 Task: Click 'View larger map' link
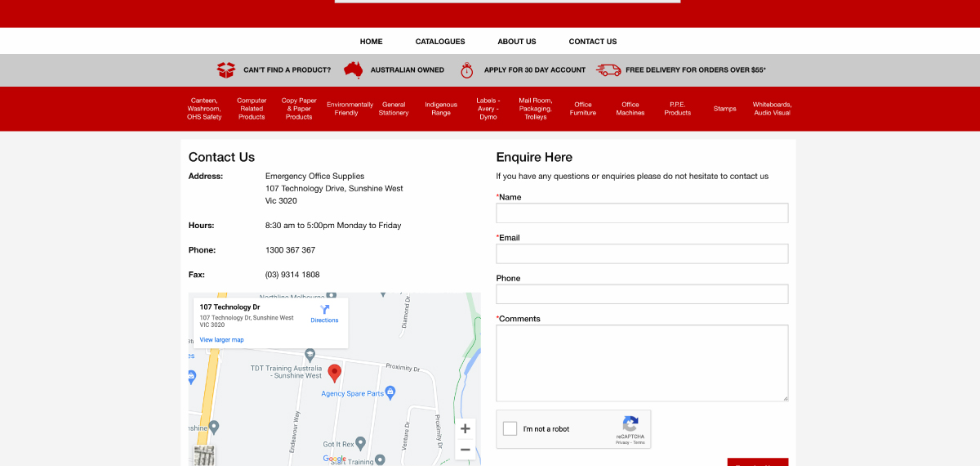click(222, 340)
